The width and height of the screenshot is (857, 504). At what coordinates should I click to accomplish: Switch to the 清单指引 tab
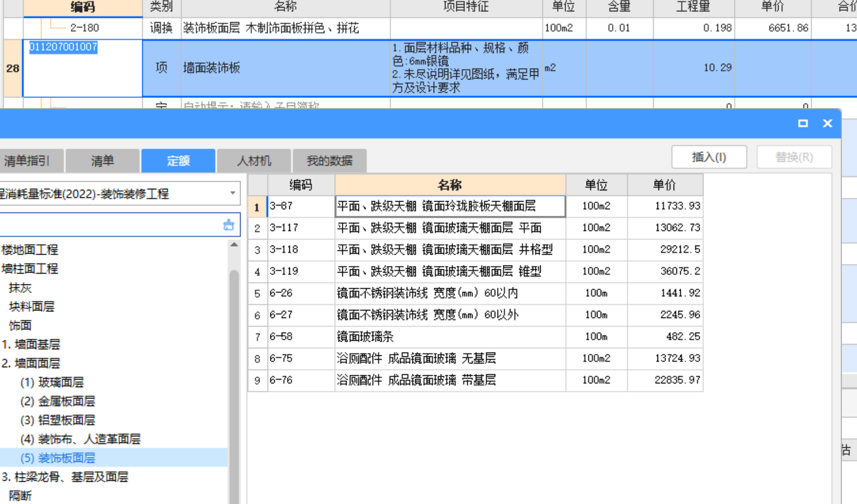pyautogui.click(x=30, y=161)
